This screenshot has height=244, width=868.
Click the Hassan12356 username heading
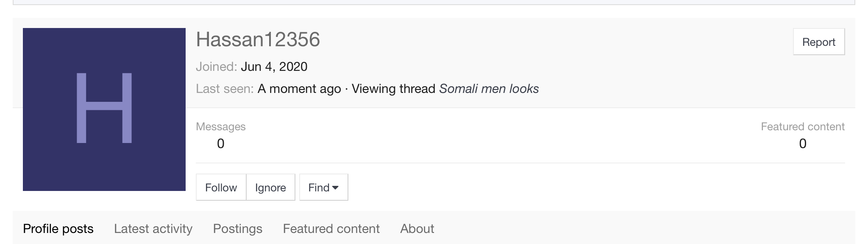click(258, 39)
